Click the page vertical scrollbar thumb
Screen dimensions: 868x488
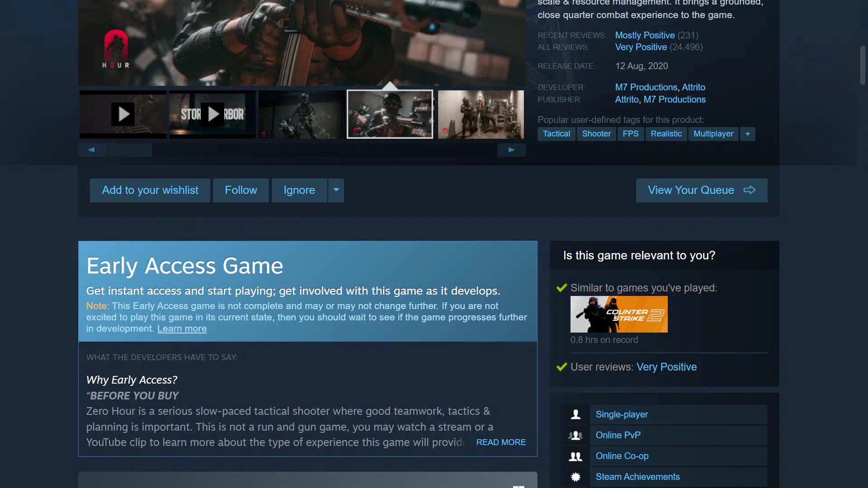[863, 65]
